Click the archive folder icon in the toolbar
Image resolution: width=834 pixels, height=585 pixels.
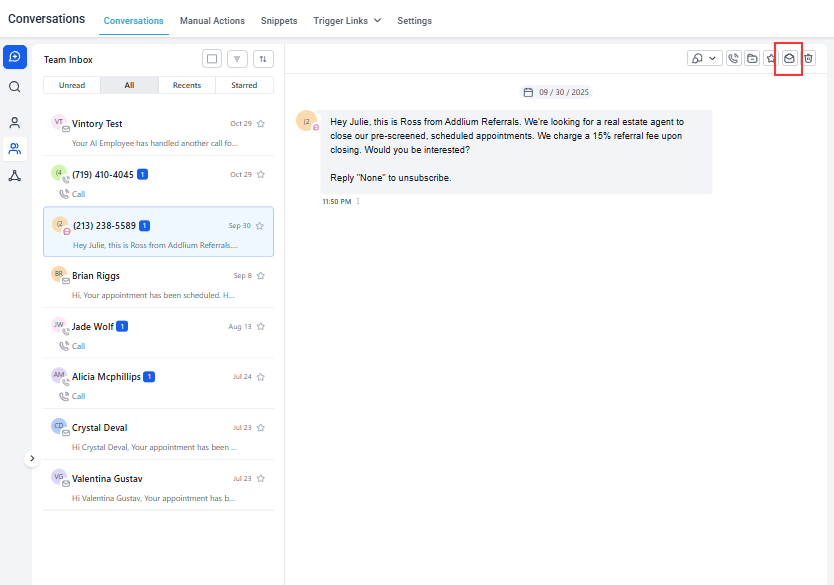click(752, 59)
